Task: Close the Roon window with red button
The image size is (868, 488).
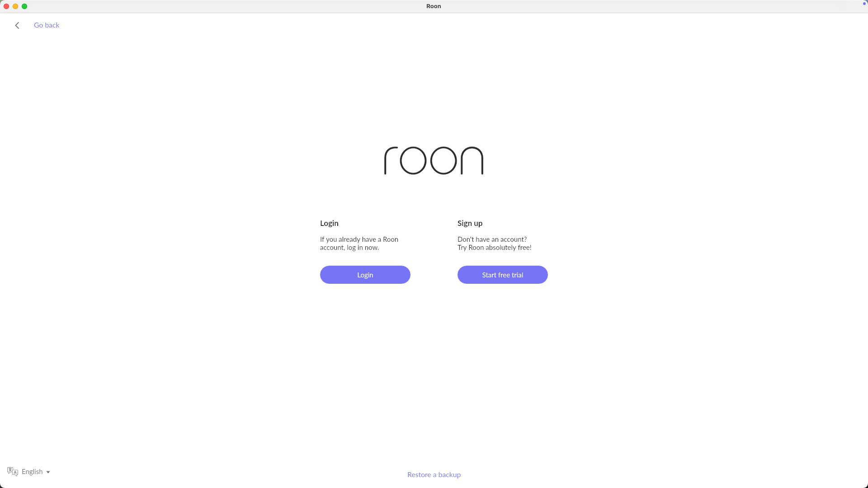Action: coord(6,6)
